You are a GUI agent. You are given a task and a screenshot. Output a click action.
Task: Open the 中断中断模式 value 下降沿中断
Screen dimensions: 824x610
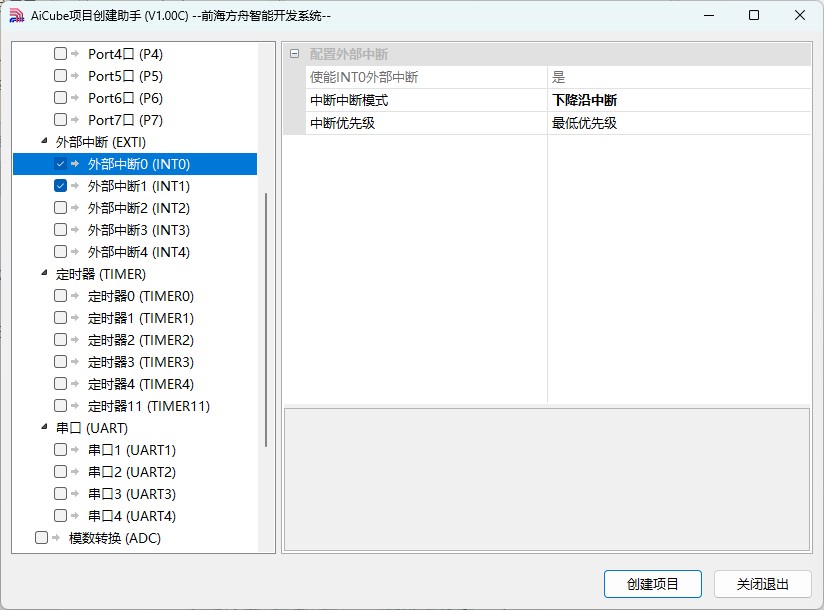point(679,100)
